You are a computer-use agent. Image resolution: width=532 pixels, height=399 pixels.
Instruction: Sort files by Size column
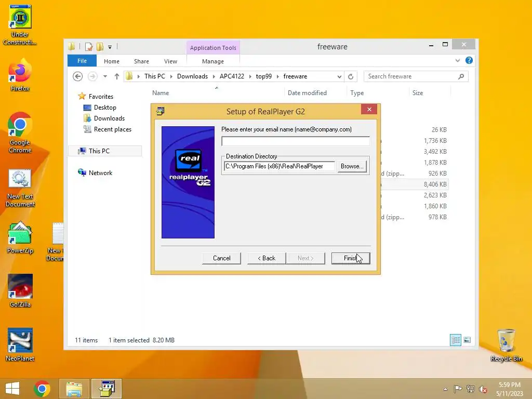tap(418, 93)
